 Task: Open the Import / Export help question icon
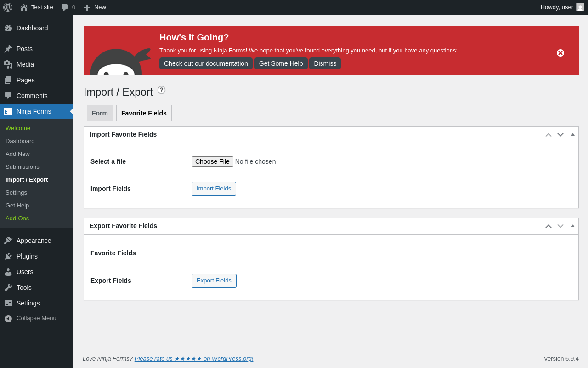(x=161, y=90)
